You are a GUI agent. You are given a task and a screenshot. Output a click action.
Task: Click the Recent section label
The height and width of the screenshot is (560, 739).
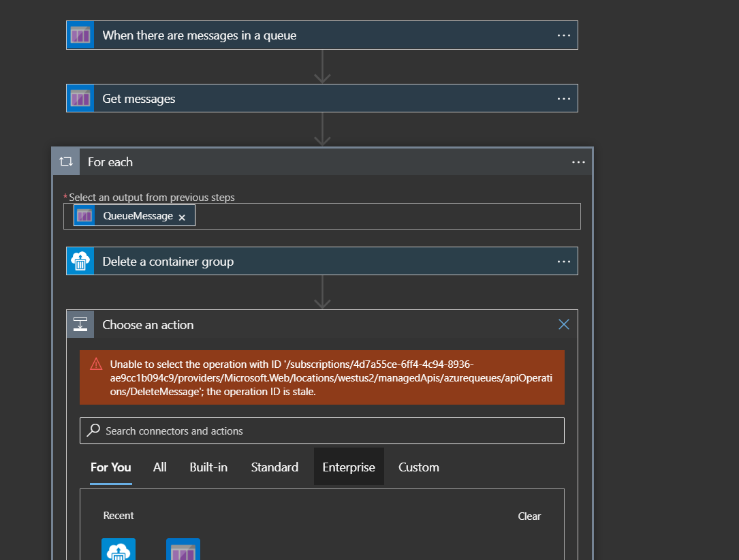[x=119, y=516]
